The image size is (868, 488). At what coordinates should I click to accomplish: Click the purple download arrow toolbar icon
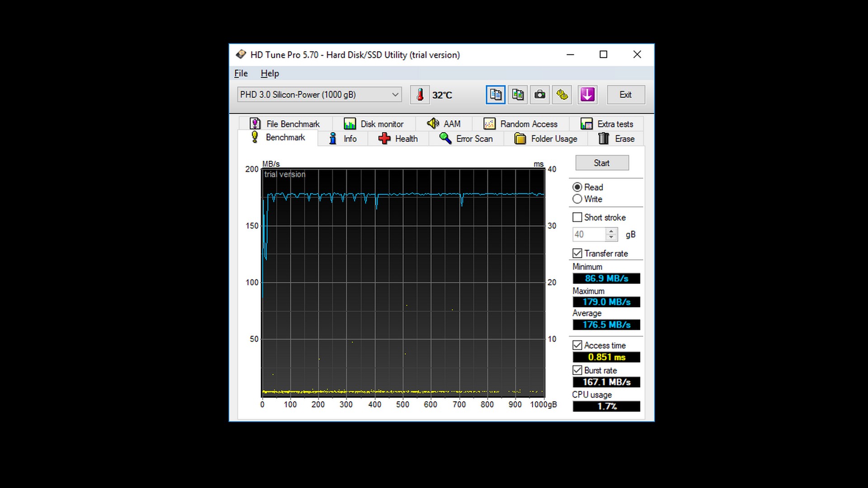(x=587, y=95)
